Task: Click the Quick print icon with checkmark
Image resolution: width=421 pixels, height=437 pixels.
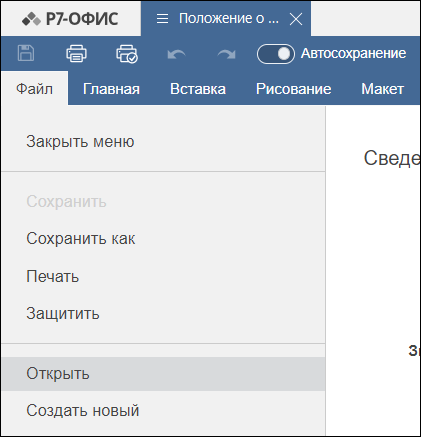Action: pos(127,54)
